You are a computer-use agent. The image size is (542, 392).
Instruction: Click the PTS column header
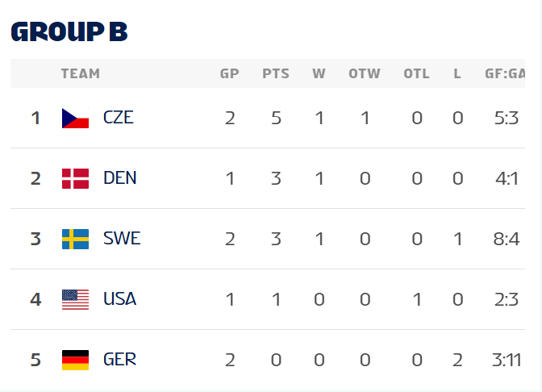pos(276,73)
